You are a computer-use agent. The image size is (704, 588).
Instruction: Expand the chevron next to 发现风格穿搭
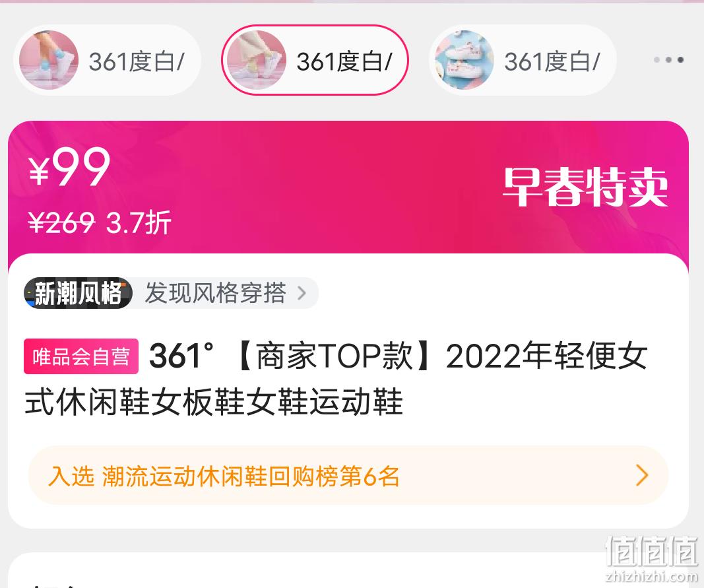point(302,293)
